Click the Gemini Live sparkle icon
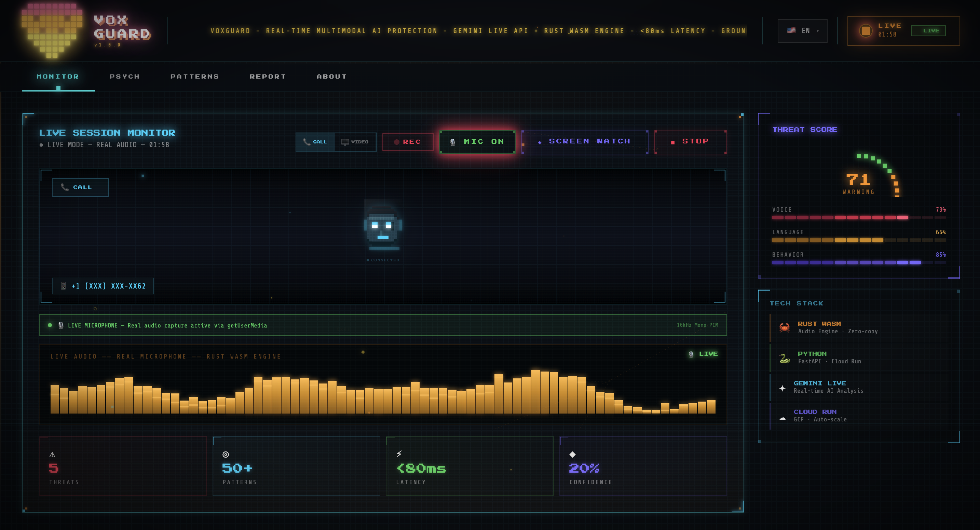 782,388
